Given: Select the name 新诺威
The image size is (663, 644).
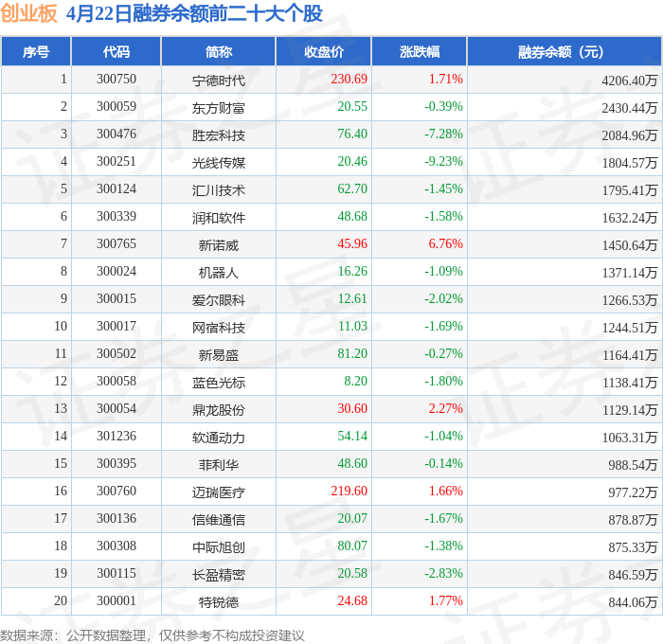Looking at the screenshot, I should [x=219, y=245].
